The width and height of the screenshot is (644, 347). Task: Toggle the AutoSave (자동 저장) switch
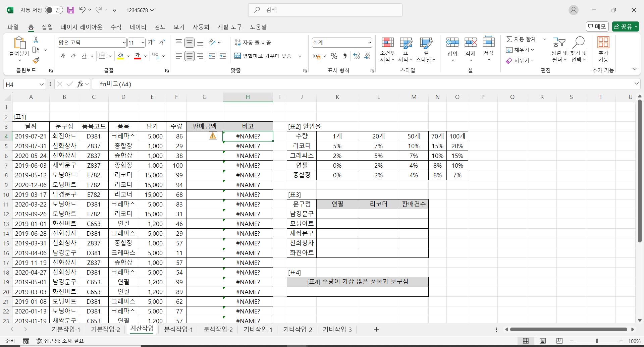click(54, 10)
